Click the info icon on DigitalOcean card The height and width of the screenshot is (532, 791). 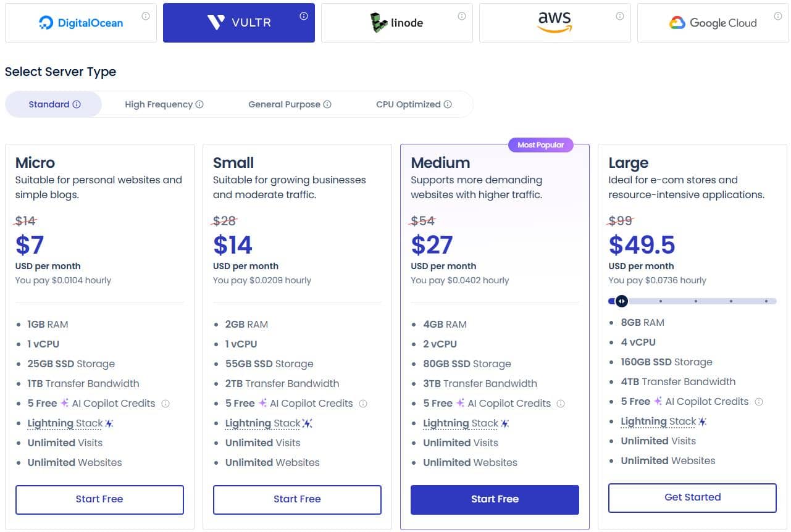[146, 17]
